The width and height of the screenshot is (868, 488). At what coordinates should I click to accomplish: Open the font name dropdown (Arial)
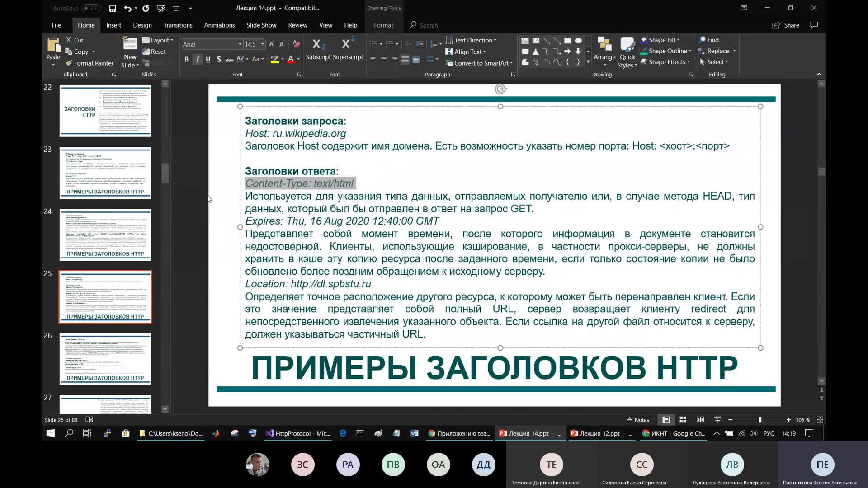(240, 44)
